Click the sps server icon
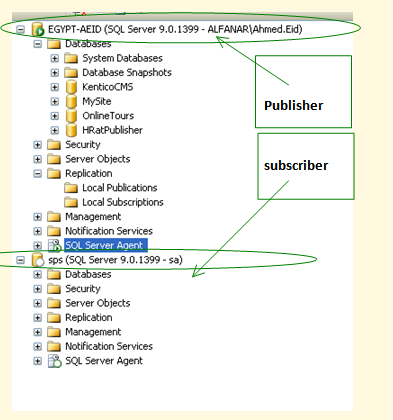The image size is (393, 420). tap(38, 260)
